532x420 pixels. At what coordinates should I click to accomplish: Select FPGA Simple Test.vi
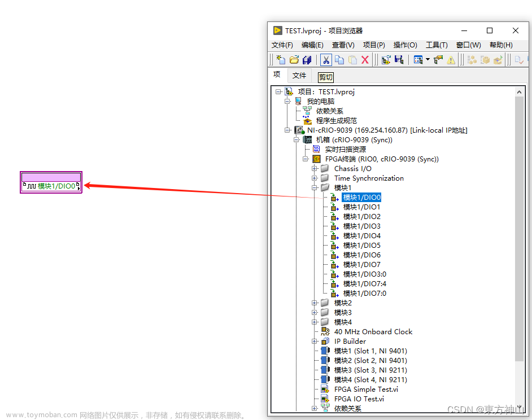pyautogui.click(x=366, y=389)
